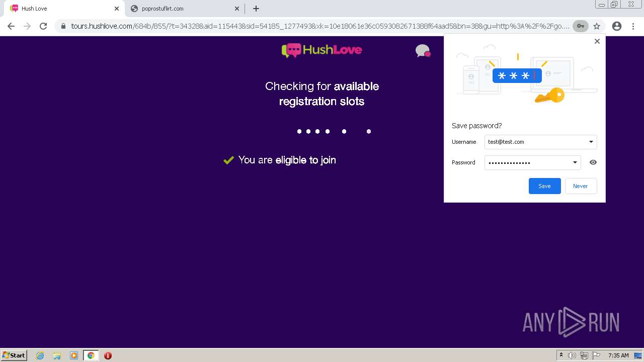Expand the Username dropdown arrow
Viewport: 644px width, 362px height.
pyautogui.click(x=591, y=142)
